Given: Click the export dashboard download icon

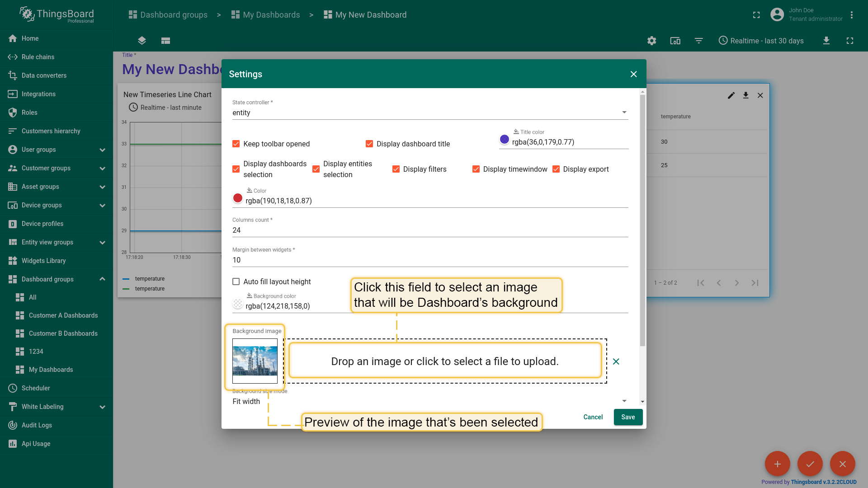Looking at the screenshot, I should 826,41.
